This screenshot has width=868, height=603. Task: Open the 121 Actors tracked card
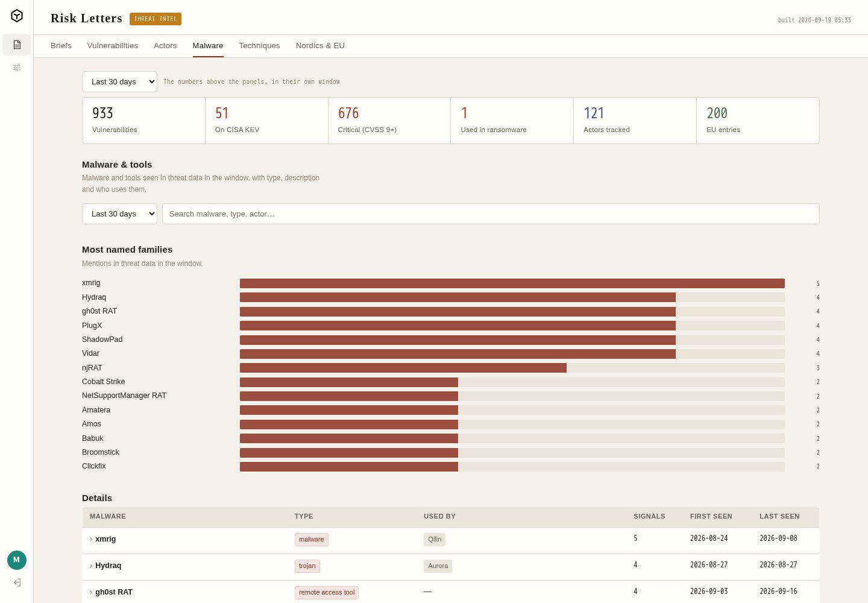coord(635,121)
